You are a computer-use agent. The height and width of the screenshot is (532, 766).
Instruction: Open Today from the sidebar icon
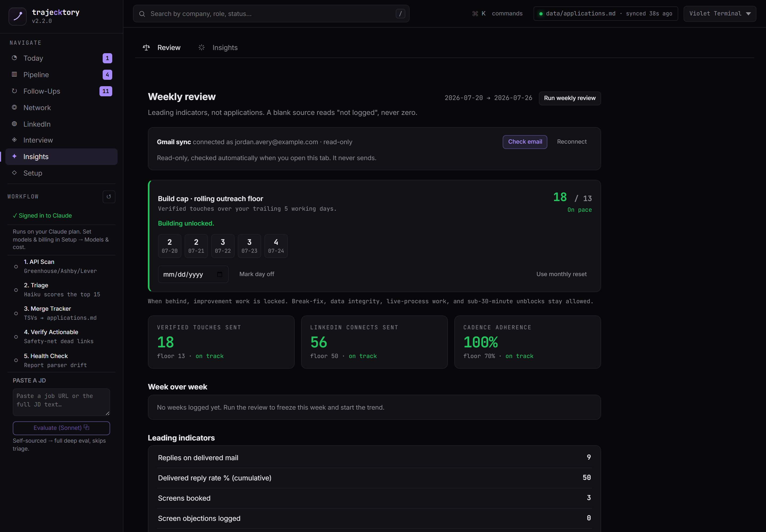coord(14,58)
